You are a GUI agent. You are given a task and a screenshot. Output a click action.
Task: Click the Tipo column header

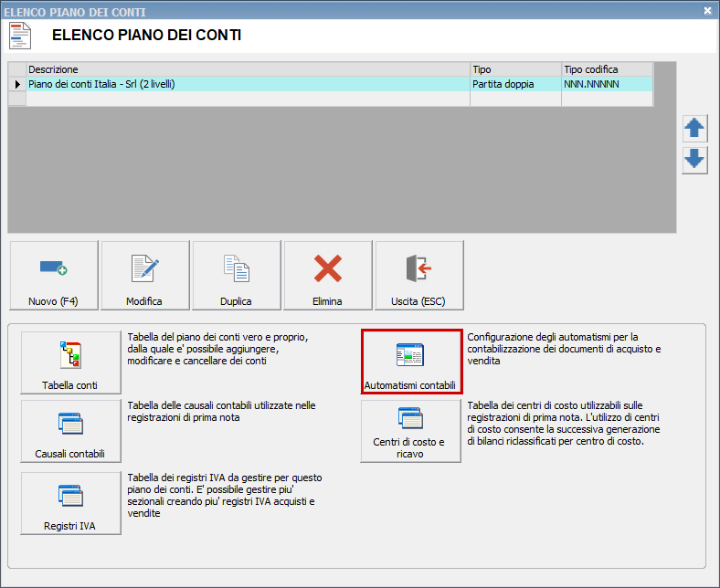pos(514,69)
